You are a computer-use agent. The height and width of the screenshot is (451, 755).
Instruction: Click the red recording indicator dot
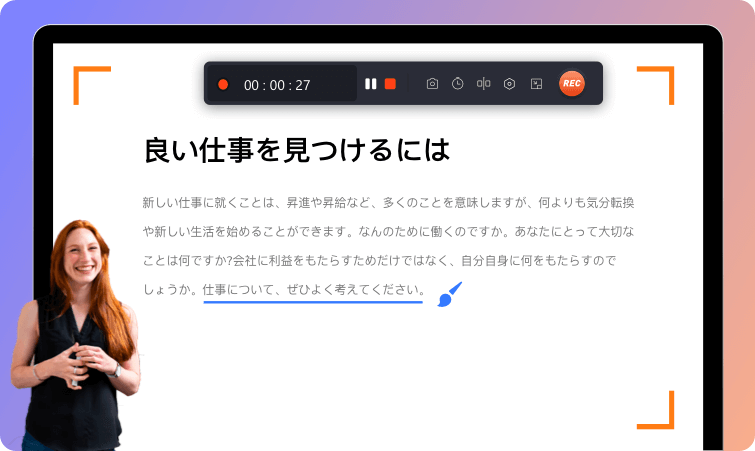coord(223,85)
